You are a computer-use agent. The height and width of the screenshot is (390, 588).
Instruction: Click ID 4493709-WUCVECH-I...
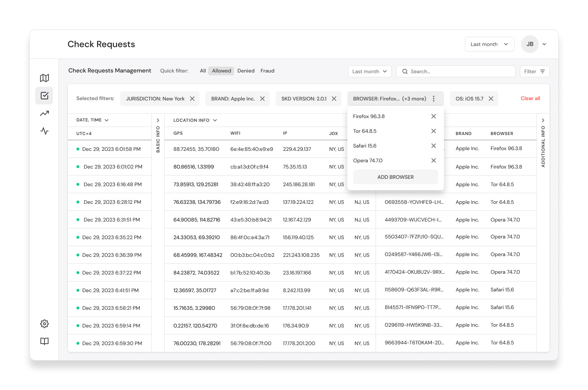point(413,220)
